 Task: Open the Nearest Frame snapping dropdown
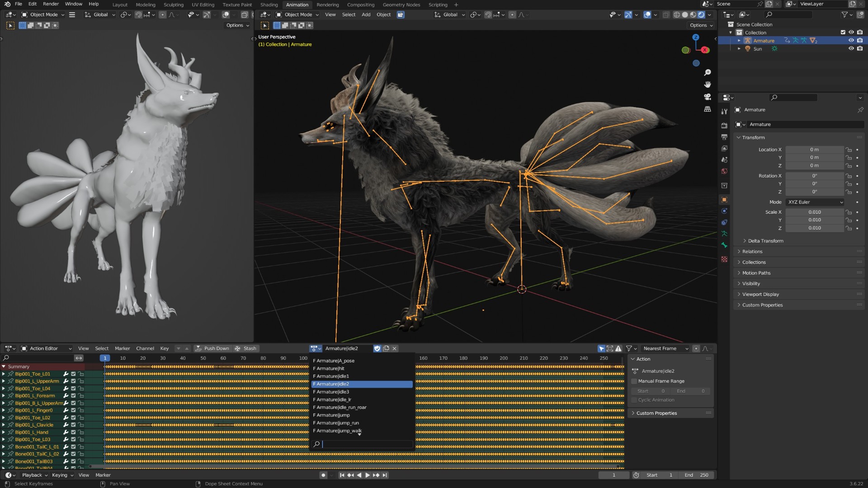pos(665,348)
